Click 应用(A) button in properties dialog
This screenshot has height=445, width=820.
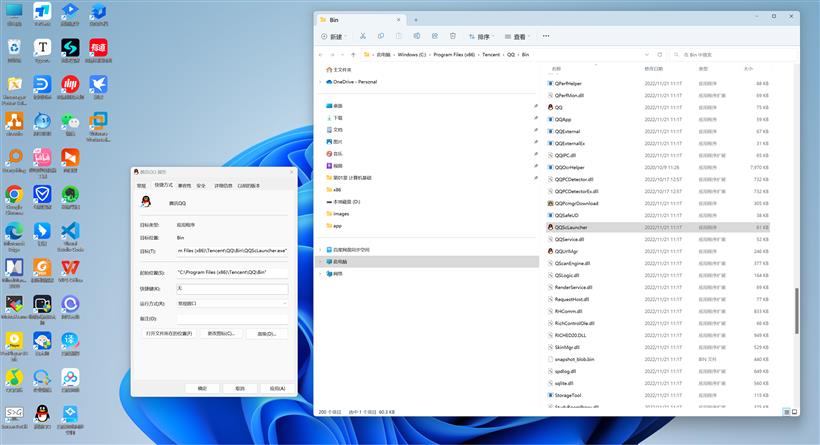[277, 389]
